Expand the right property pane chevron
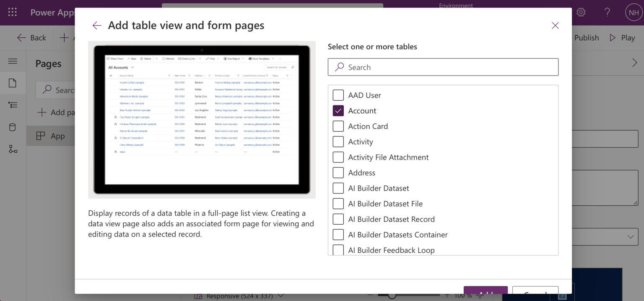 coord(634,63)
